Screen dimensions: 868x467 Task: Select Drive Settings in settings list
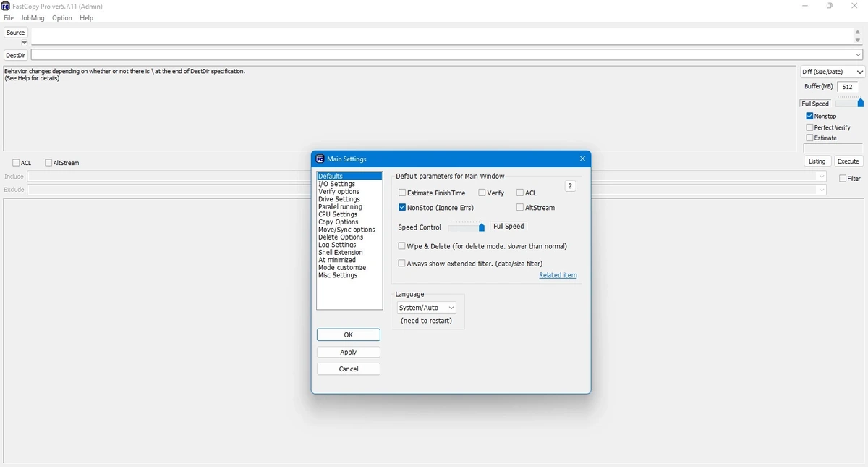[349, 199]
